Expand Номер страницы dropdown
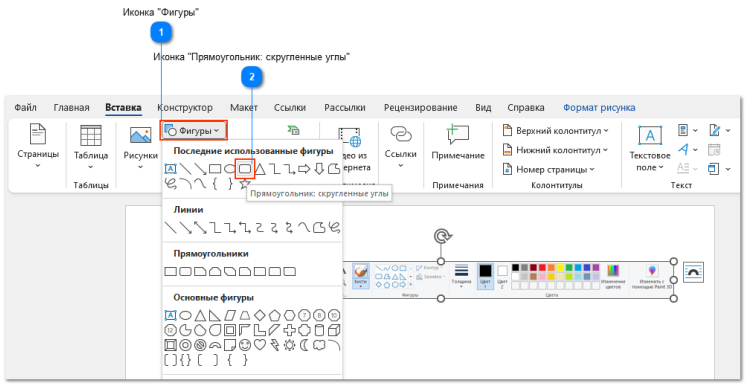The image size is (752, 388). point(549,169)
